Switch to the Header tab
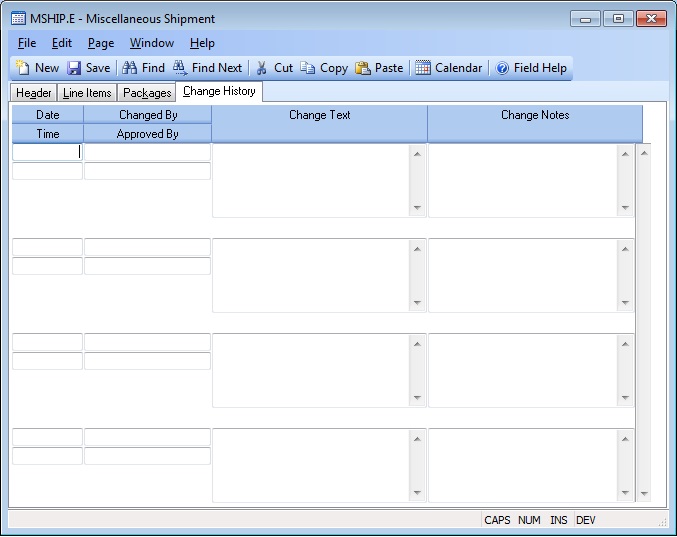This screenshot has height=537, width=677. click(34, 93)
